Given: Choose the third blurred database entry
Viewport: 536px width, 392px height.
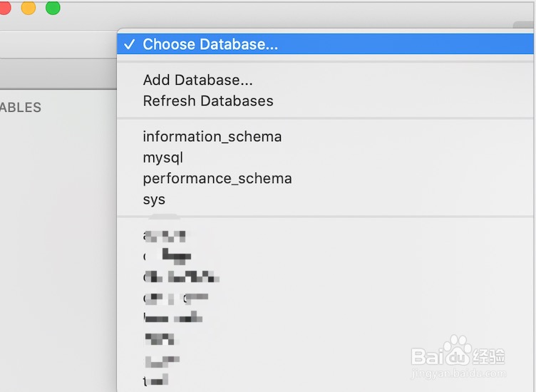Looking at the screenshot, I should pos(181,277).
